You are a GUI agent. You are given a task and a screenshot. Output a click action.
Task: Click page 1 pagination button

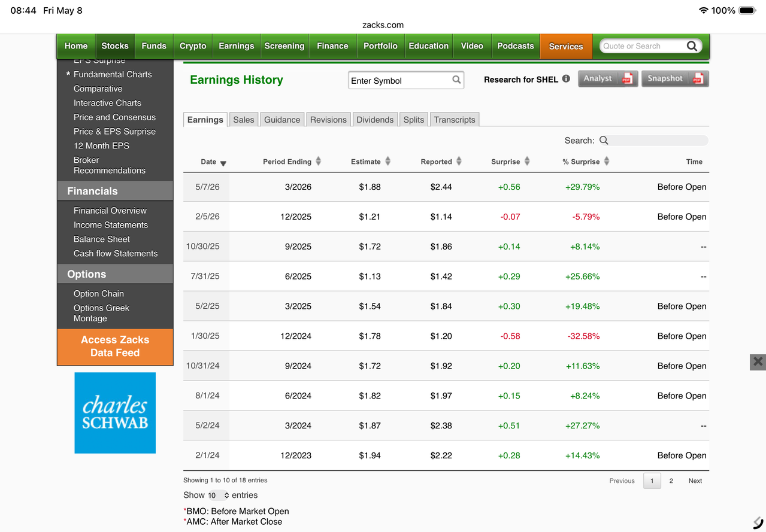pos(652,481)
